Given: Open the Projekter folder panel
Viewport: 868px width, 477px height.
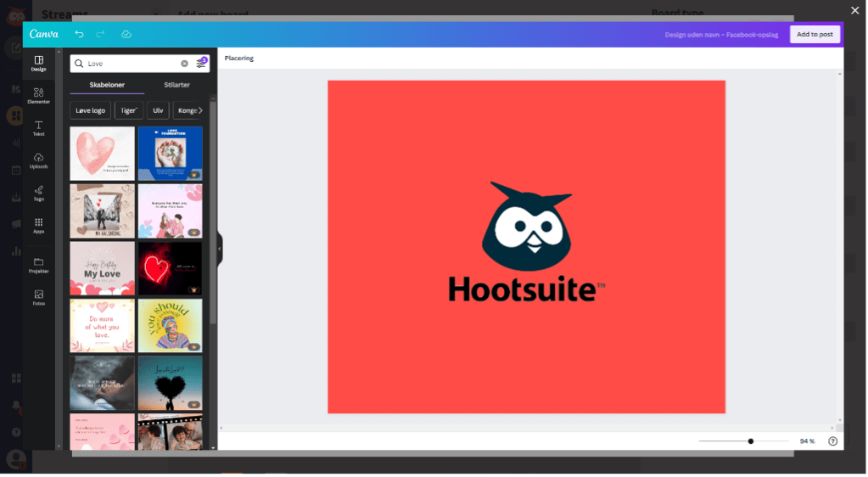Looking at the screenshot, I should click(38, 265).
